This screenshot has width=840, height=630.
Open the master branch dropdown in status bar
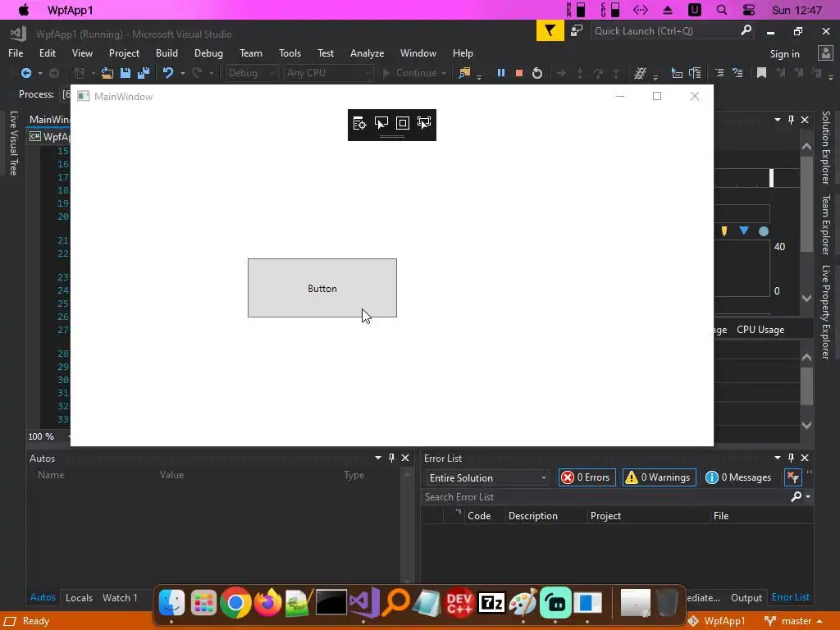[796, 621]
